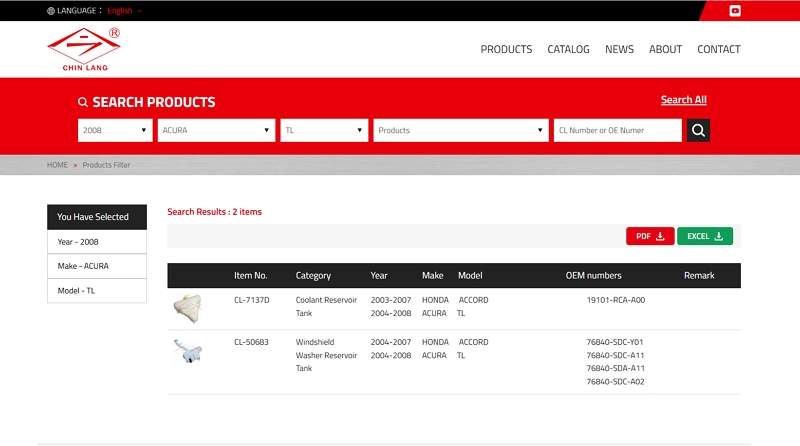Click the Year - 2008 selection
The width and height of the screenshot is (800, 446).
click(x=97, y=242)
